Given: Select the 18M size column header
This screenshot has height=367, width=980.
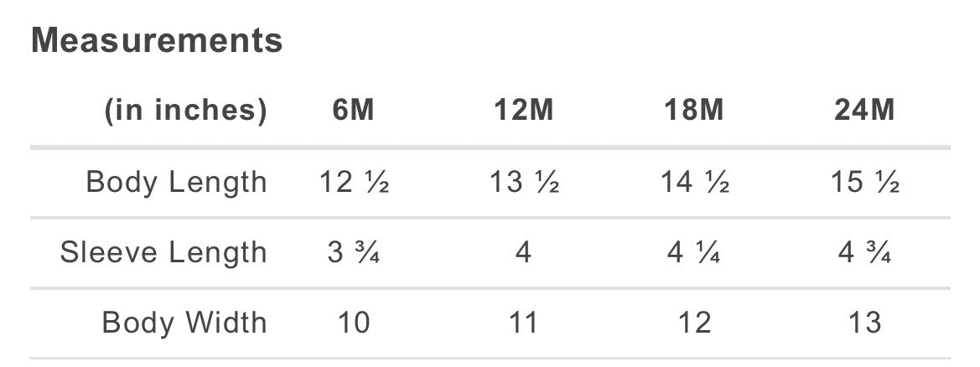Looking at the screenshot, I should (694, 111).
